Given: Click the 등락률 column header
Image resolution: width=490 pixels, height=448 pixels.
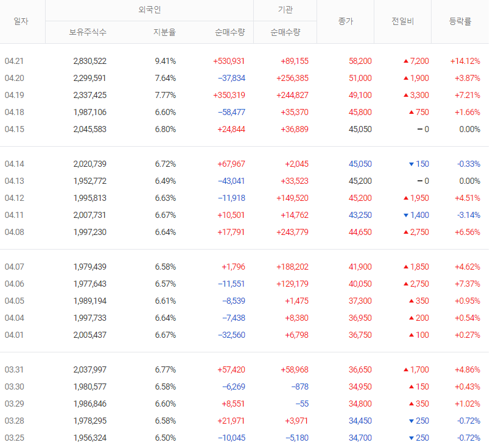Looking at the screenshot, I should 460,21.
